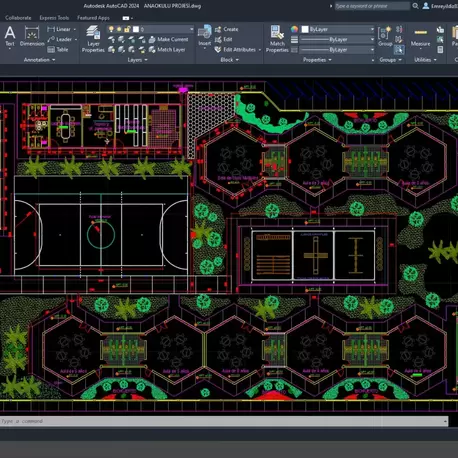Open the current layer dropdown list

point(191,29)
